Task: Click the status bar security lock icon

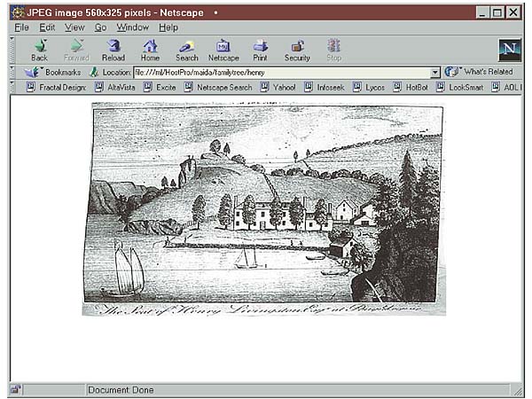Action: pos(15,389)
